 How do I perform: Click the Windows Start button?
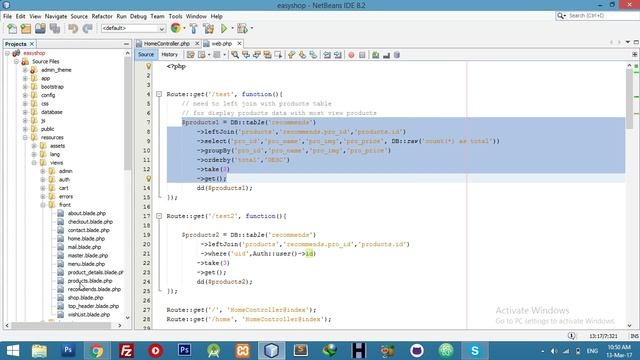pos(13,351)
